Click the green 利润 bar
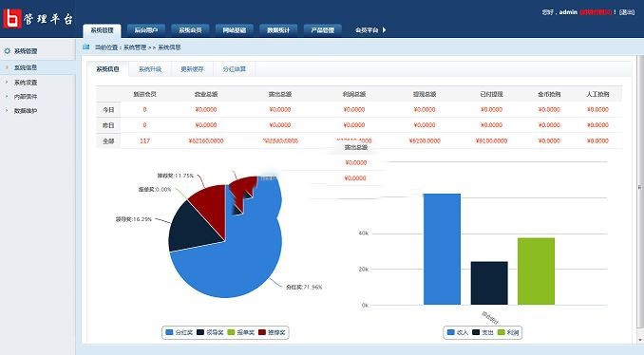The height and width of the screenshot is (355, 644). (536, 271)
